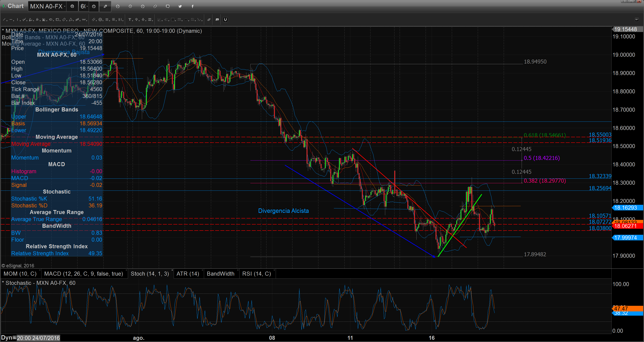
Task: Select the ellipse drawing tool
Action: [x=50, y=20]
